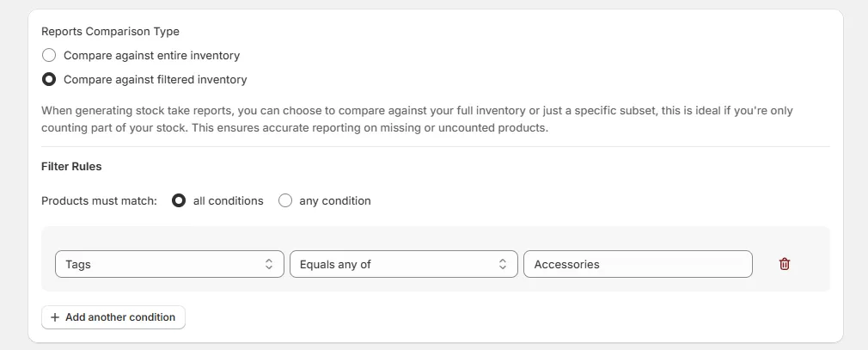Click the 'all conditions' label text
The width and height of the screenshot is (868, 350).
228,200
